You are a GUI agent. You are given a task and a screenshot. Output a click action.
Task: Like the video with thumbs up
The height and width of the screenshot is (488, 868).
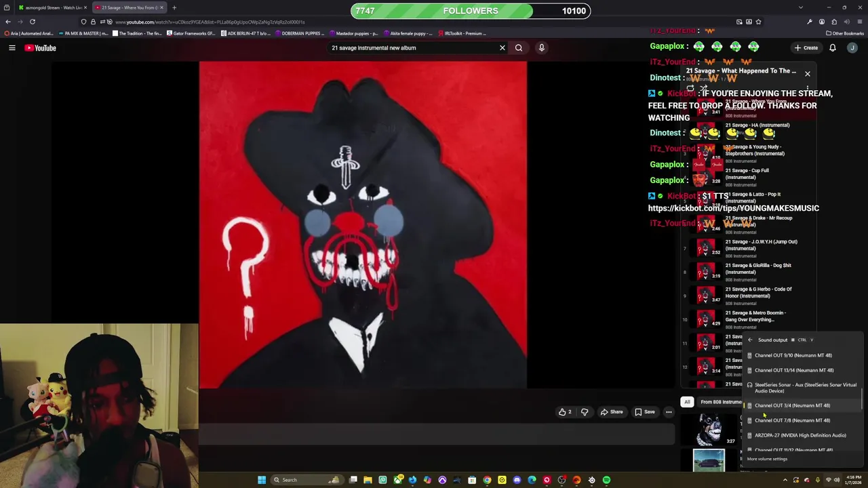[x=565, y=411]
